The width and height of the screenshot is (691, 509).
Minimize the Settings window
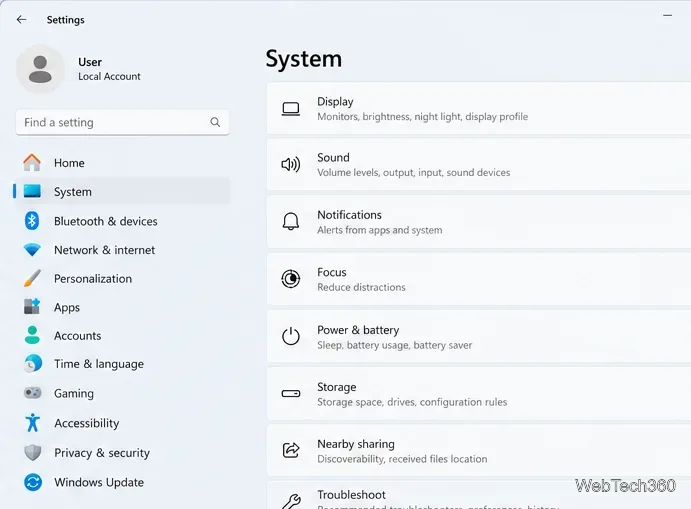[668, 15]
